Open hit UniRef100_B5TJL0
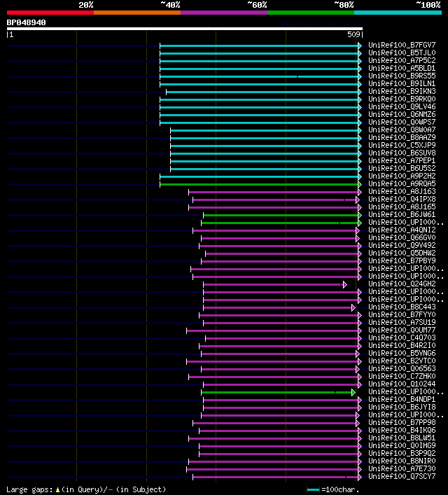 (402, 53)
